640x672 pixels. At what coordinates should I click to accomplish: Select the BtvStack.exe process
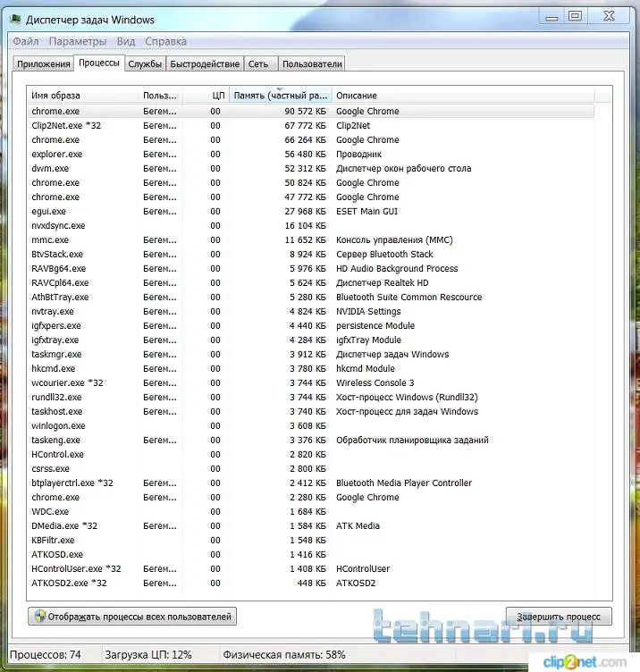tap(310, 254)
